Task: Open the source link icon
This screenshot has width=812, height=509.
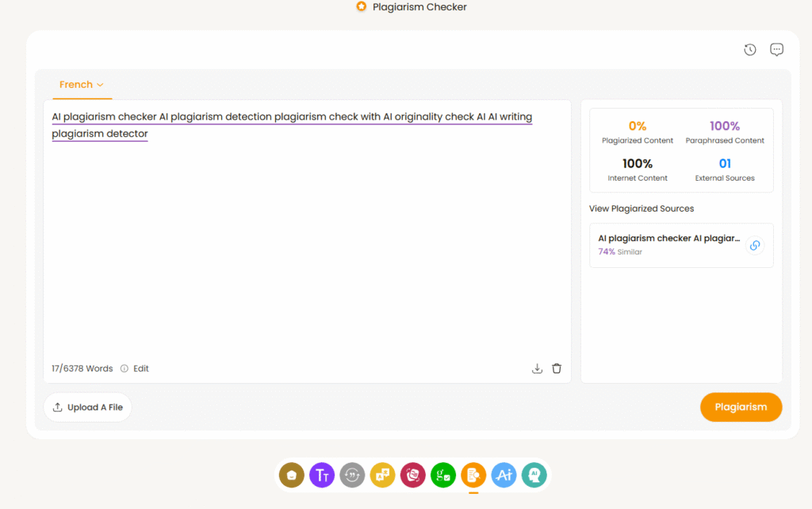Action: 755,246
